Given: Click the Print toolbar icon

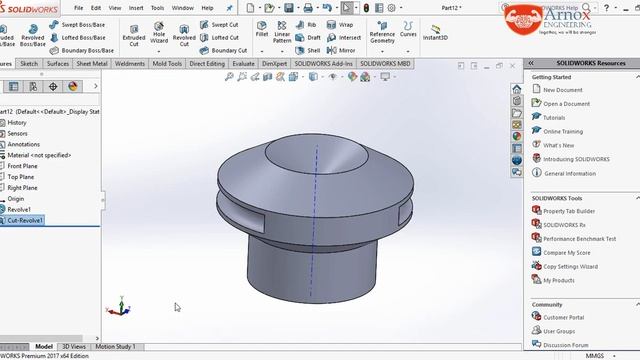Looking at the screenshot, I should (308, 8).
